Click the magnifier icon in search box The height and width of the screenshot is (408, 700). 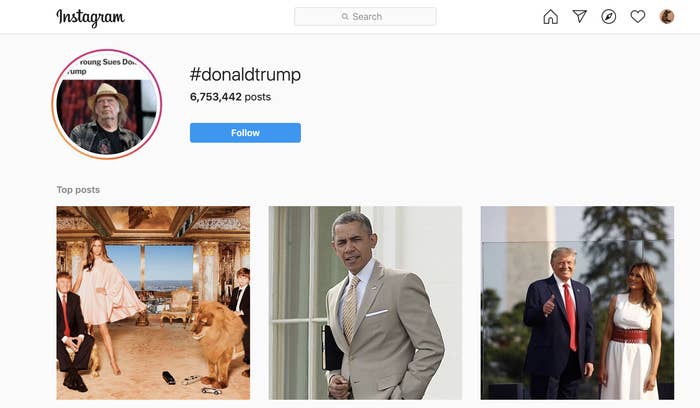tap(345, 17)
